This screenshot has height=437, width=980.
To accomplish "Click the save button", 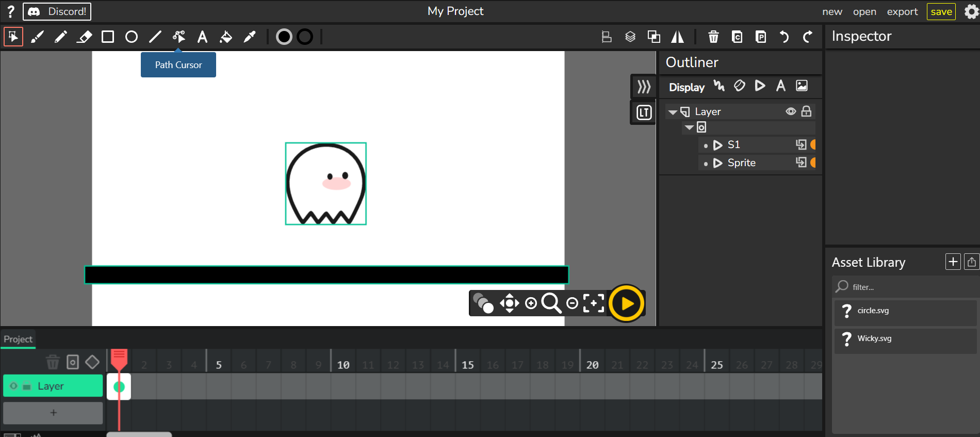I will click(941, 11).
